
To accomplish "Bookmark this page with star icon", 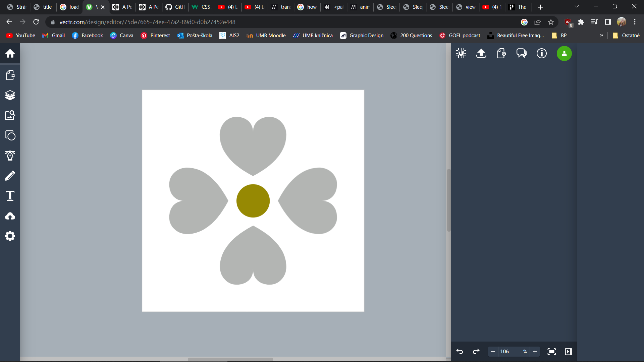I will pyautogui.click(x=551, y=22).
